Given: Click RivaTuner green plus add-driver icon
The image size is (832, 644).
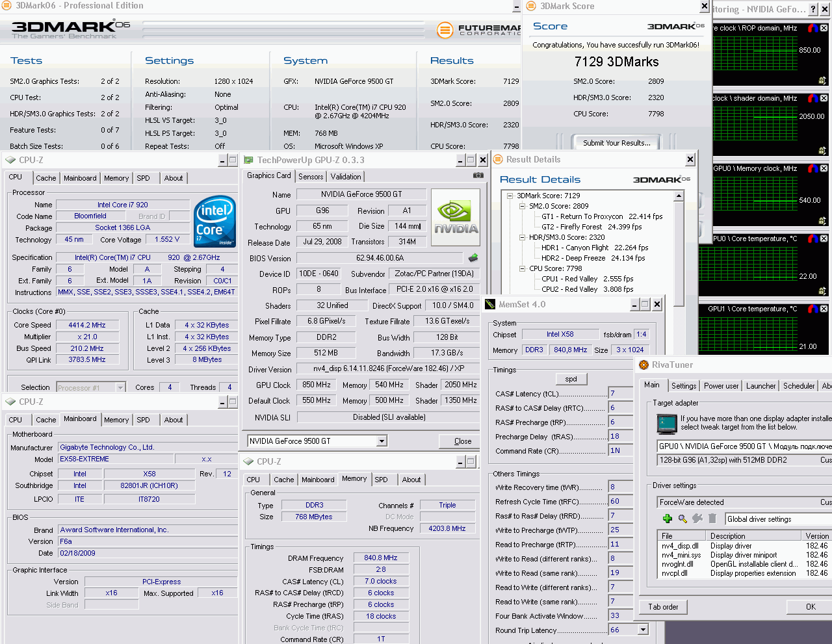Looking at the screenshot, I should pyautogui.click(x=667, y=519).
